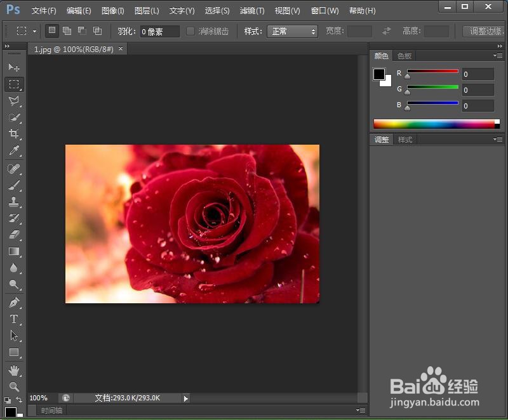Click the 羽化 feather input field
The image size is (508, 420).
point(159,31)
